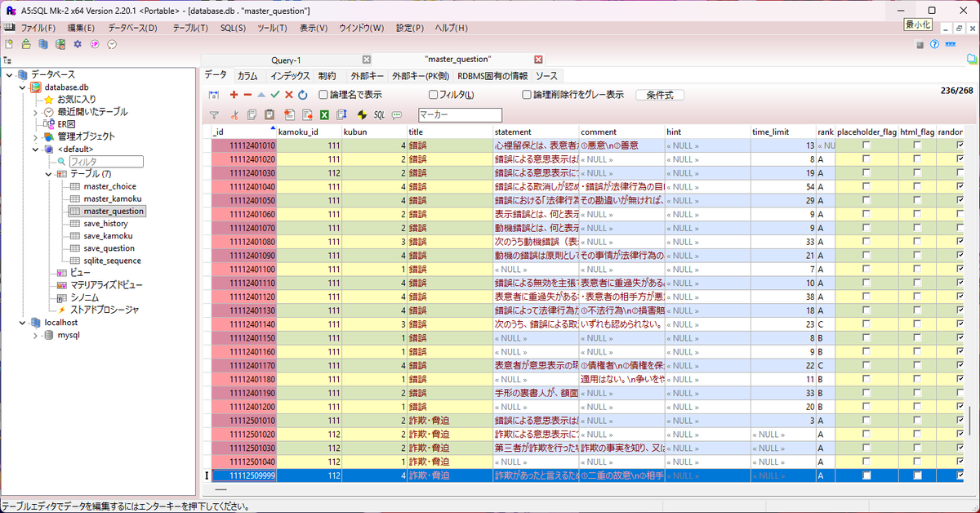Refresh the data with the reload icon
980x513 pixels.
click(302, 94)
